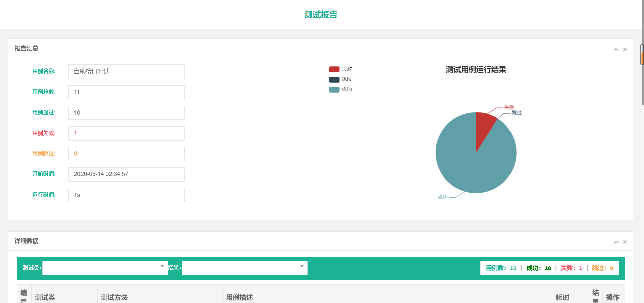Click 跳过: 0 in summary bar

[603, 268]
